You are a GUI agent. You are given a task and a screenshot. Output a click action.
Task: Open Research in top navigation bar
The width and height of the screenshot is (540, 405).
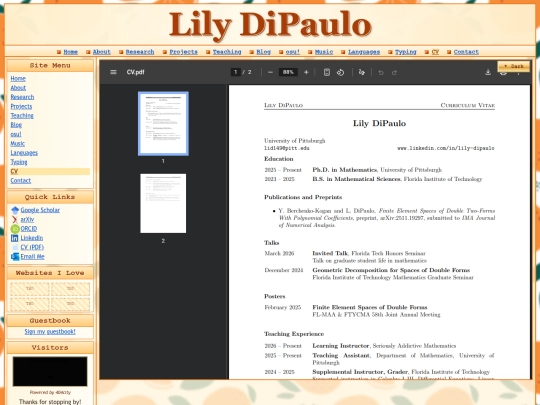click(x=140, y=52)
